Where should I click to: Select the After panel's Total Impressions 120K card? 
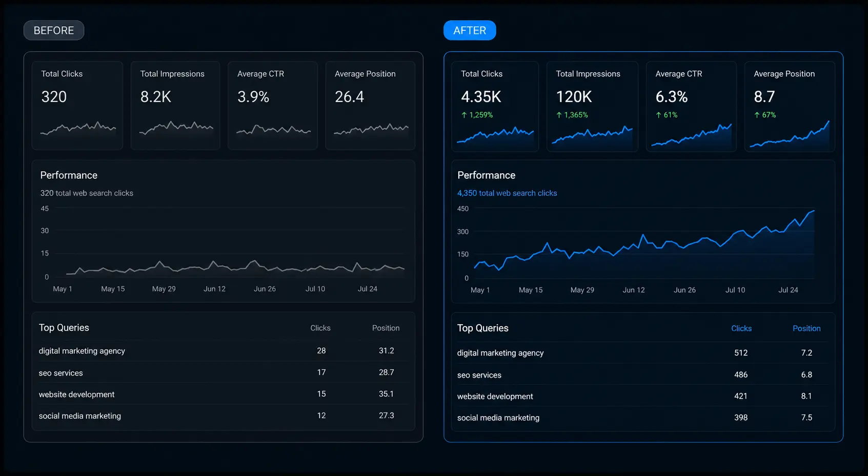[592, 107]
